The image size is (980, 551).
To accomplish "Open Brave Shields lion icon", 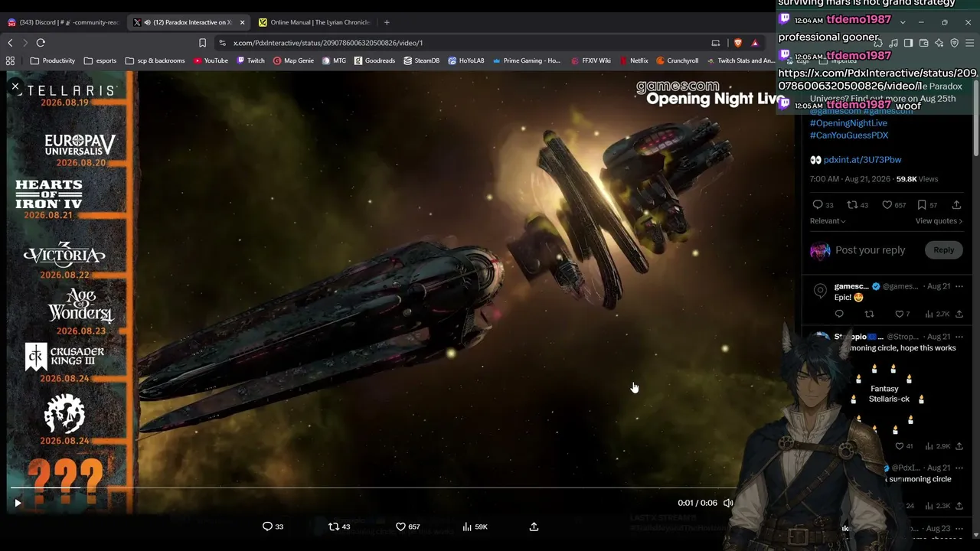I will (737, 43).
